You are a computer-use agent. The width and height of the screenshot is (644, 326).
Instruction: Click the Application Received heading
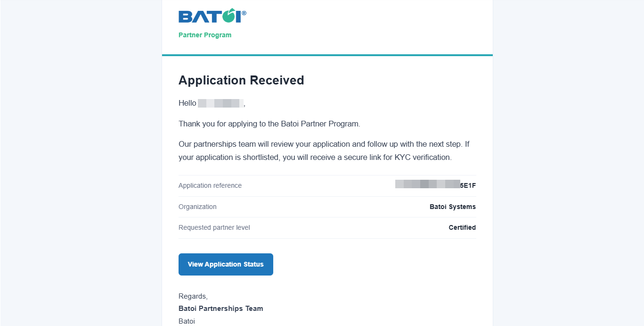241,80
